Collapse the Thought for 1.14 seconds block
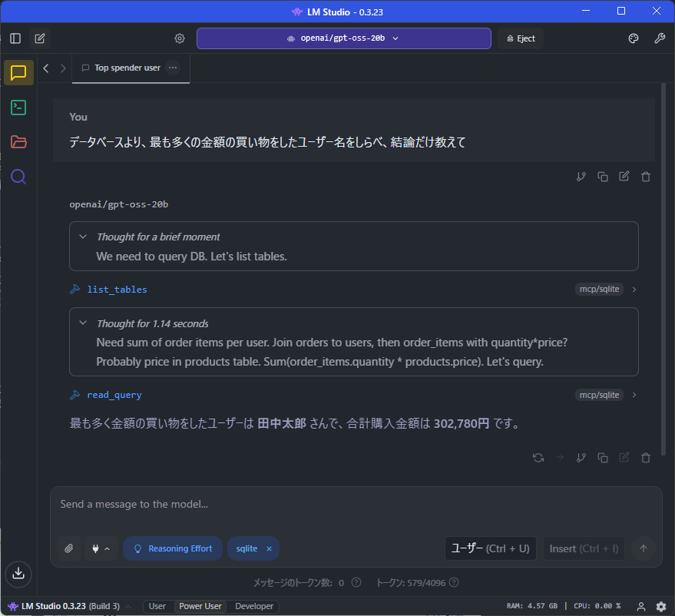The width and height of the screenshot is (675, 616). pyautogui.click(x=83, y=323)
